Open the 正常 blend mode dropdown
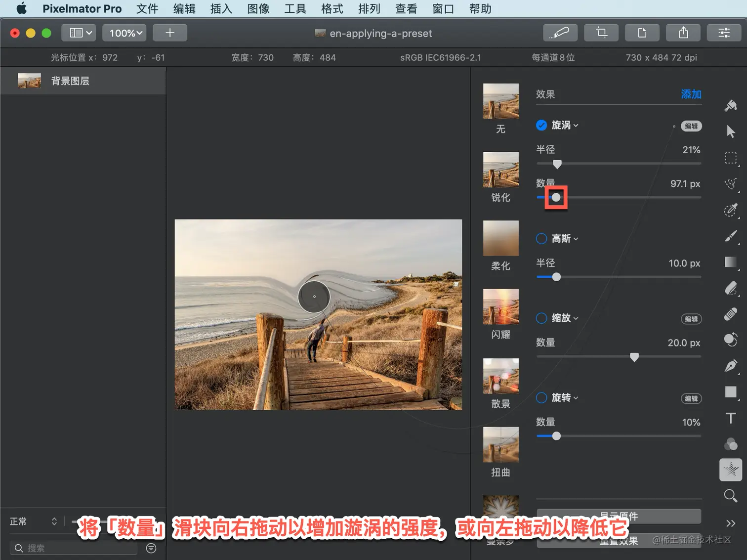The height and width of the screenshot is (560, 747). [x=33, y=521]
